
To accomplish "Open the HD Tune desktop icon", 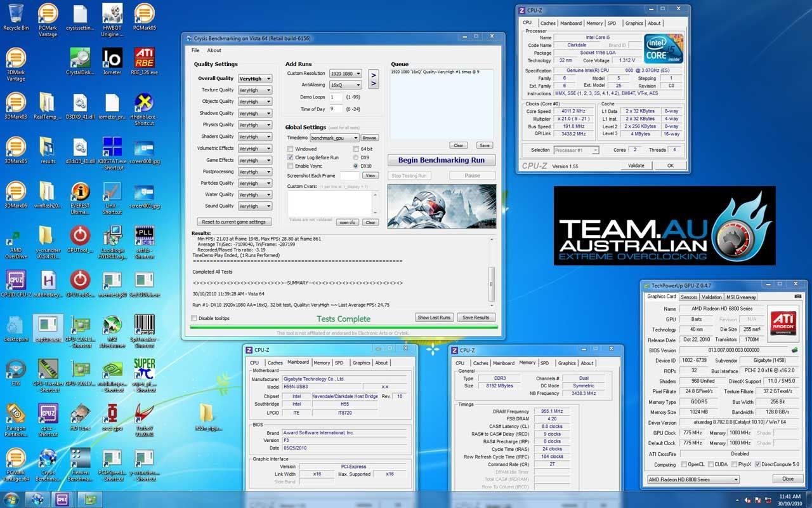I will [x=80, y=416].
